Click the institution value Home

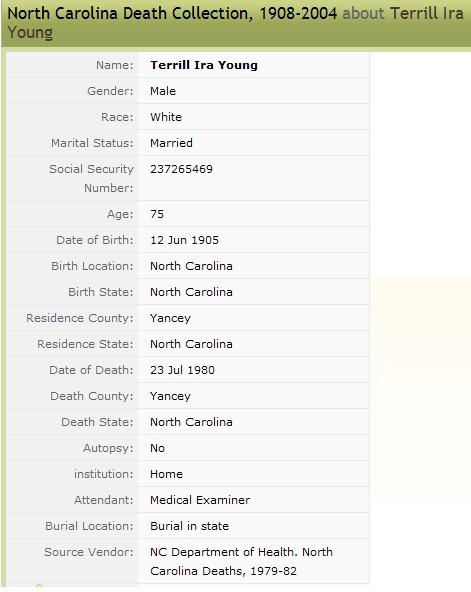166,474
